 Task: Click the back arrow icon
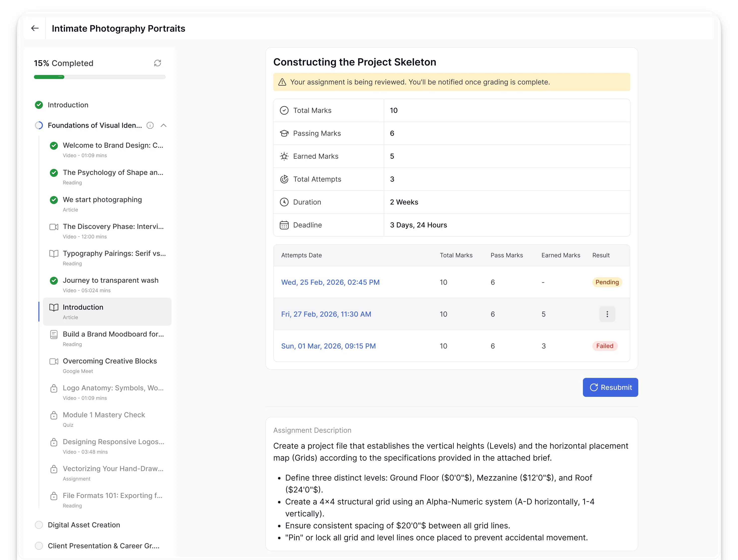[35, 28]
